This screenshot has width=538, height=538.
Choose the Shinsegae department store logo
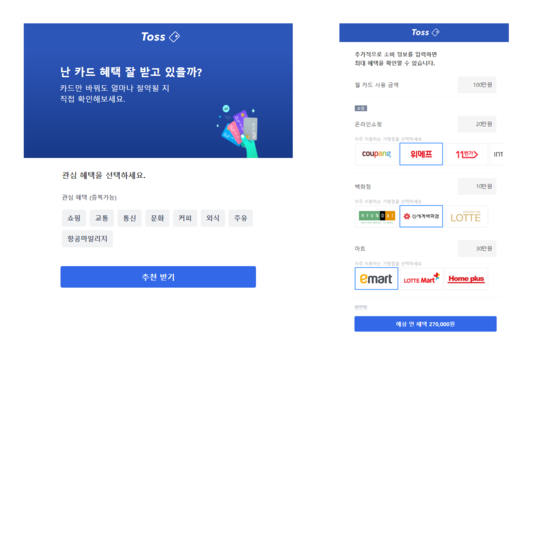(421, 217)
